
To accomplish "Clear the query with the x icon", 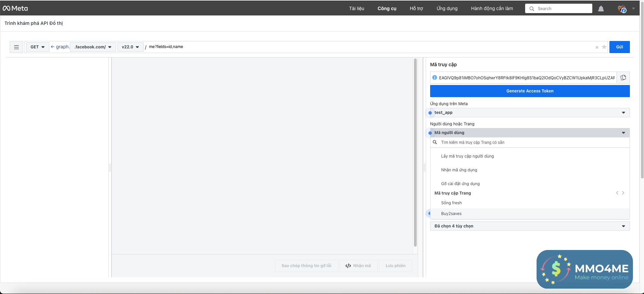I will click(597, 47).
